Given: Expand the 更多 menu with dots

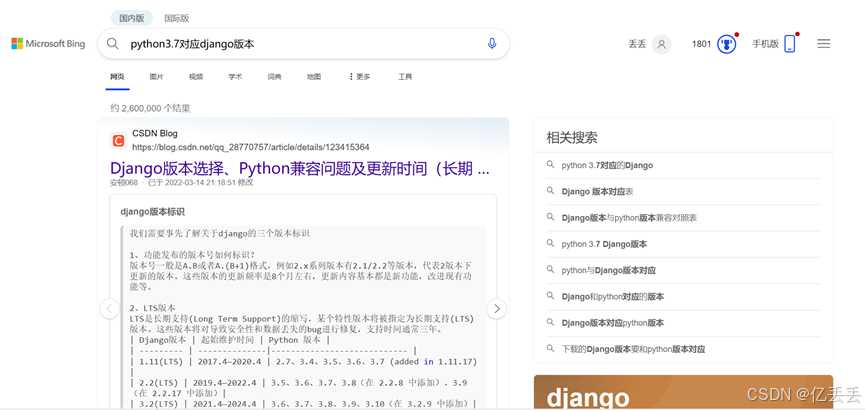Looking at the screenshot, I should click(x=360, y=77).
